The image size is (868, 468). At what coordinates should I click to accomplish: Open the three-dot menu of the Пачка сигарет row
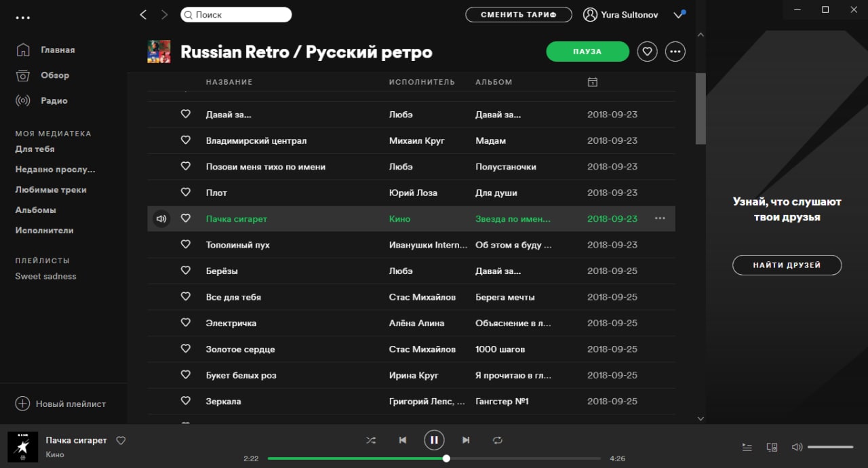click(x=660, y=218)
